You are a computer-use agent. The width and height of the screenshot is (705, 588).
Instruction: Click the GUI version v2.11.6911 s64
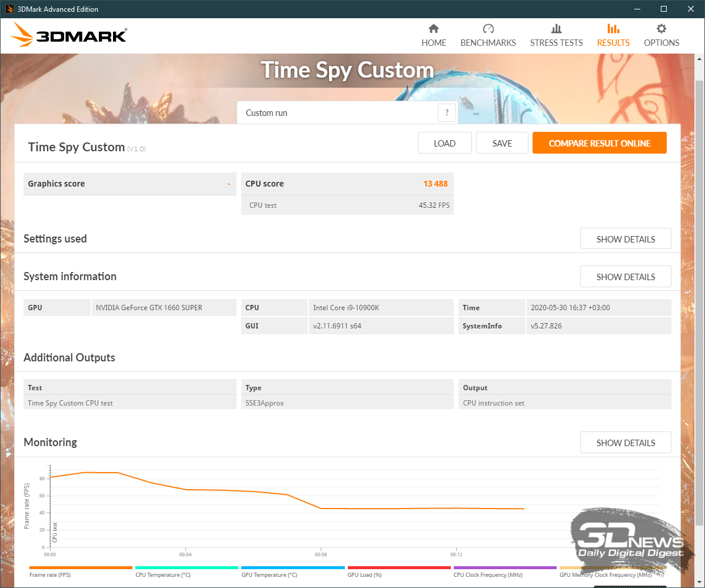(x=337, y=325)
